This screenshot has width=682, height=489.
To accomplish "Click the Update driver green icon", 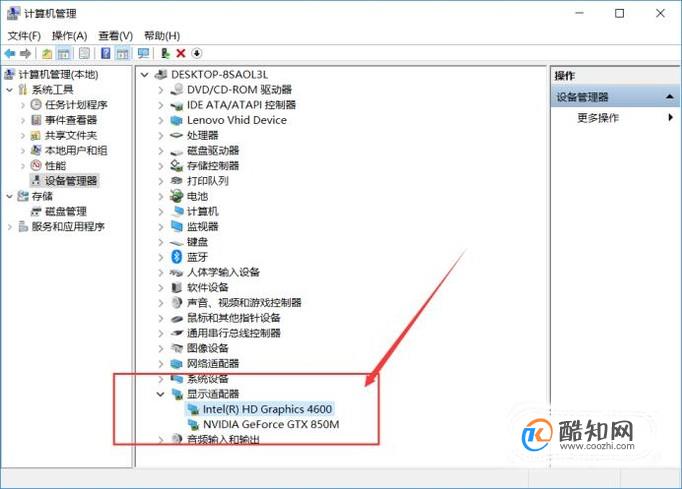I will [165, 54].
